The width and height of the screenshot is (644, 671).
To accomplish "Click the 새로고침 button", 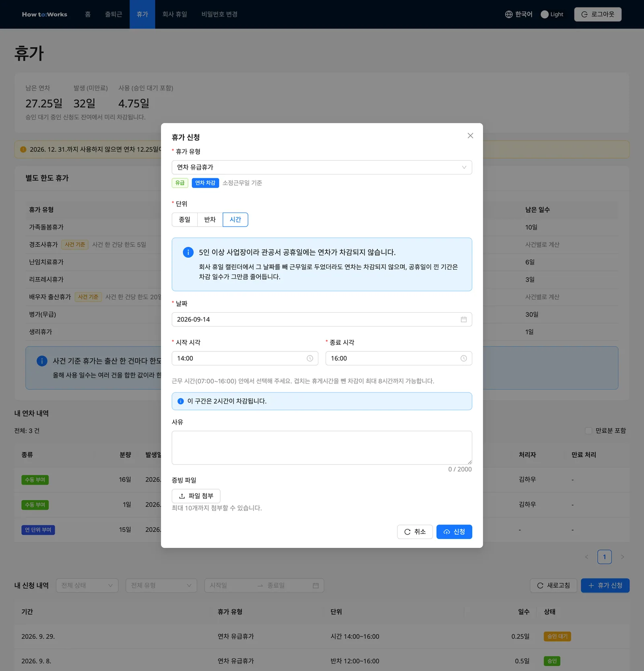I will click(553, 585).
